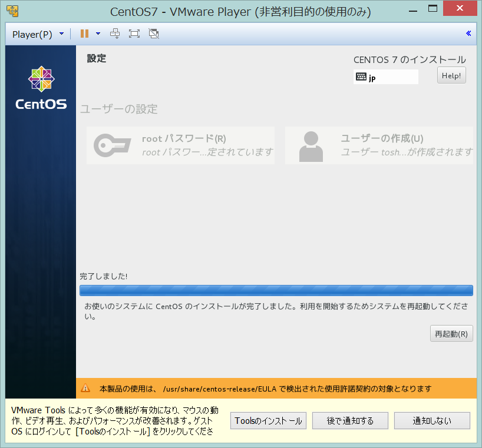
Task: Click the installation progress bar
Action: pos(276,290)
